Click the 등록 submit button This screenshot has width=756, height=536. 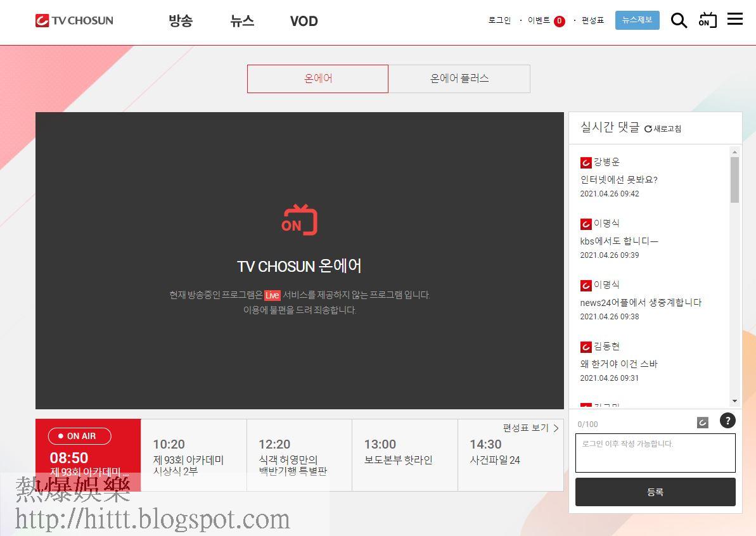[655, 492]
